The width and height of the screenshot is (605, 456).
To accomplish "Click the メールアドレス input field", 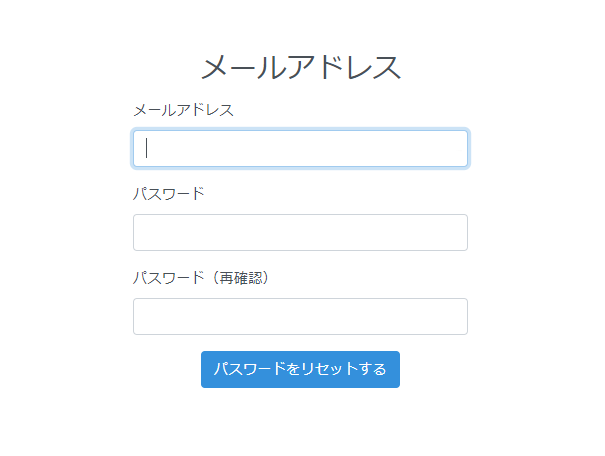I will pos(300,149).
